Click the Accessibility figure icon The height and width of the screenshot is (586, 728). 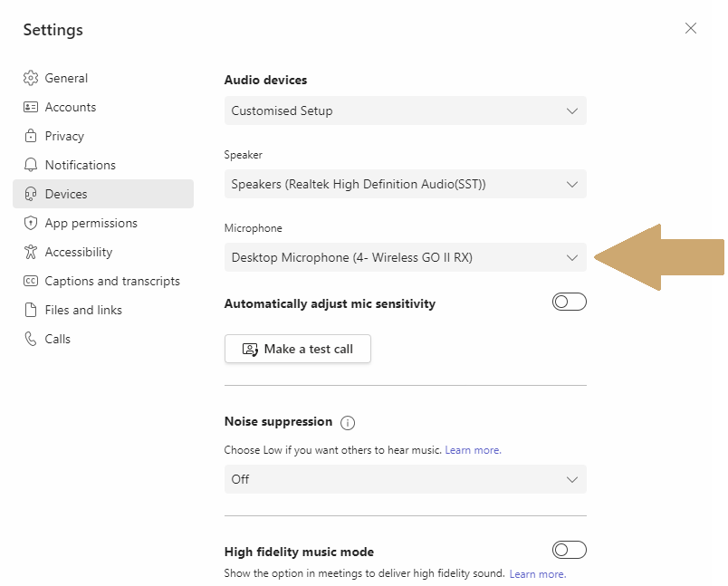(x=31, y=252)
